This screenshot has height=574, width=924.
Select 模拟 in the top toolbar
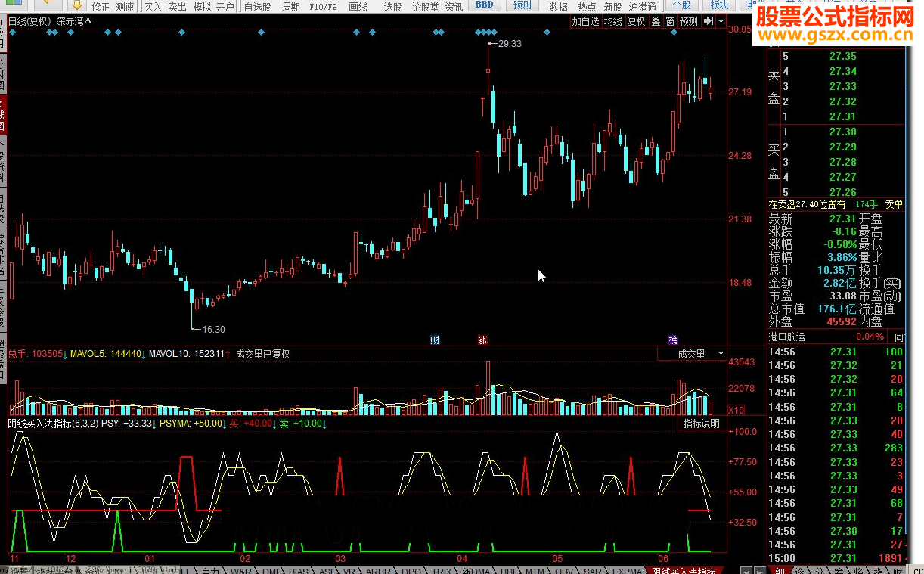point(202,7)
